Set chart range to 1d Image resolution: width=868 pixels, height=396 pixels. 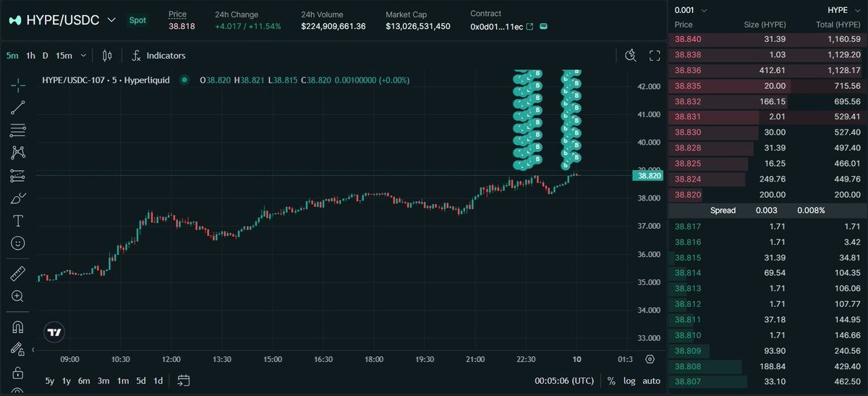pyautogui.click(x=158, y=381)
